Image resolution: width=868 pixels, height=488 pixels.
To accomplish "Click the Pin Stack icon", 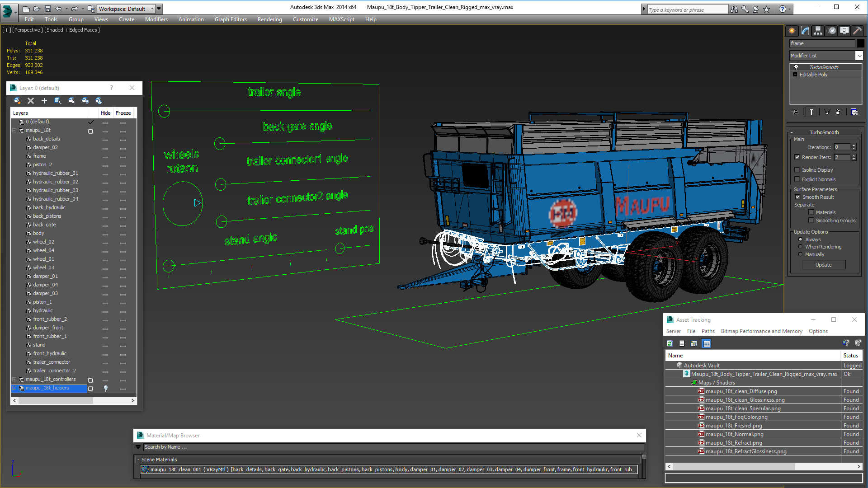I will [796, 112].
